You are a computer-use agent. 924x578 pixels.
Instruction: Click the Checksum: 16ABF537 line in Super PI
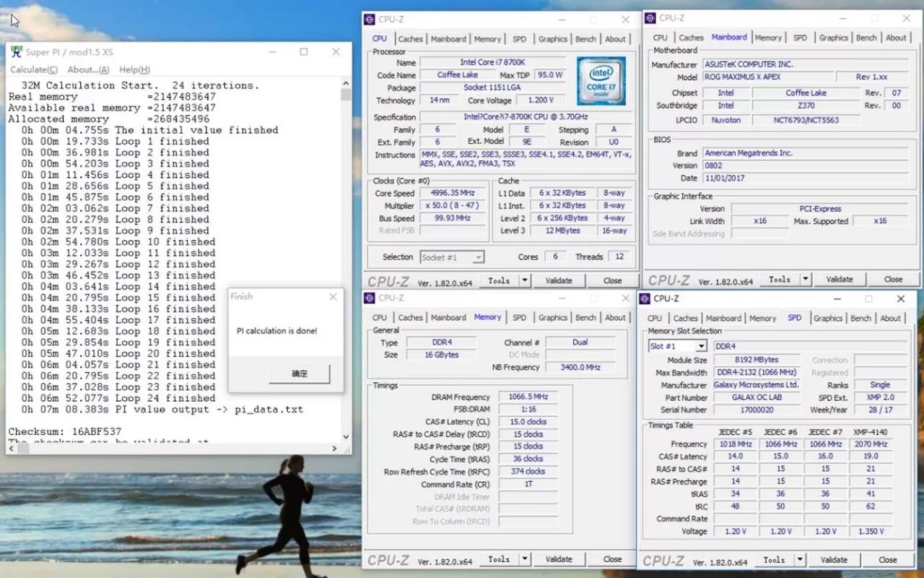(x=65, y=431)
